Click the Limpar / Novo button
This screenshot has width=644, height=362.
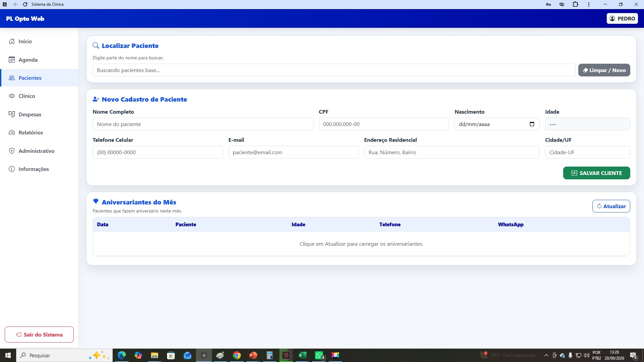[604, 70]
